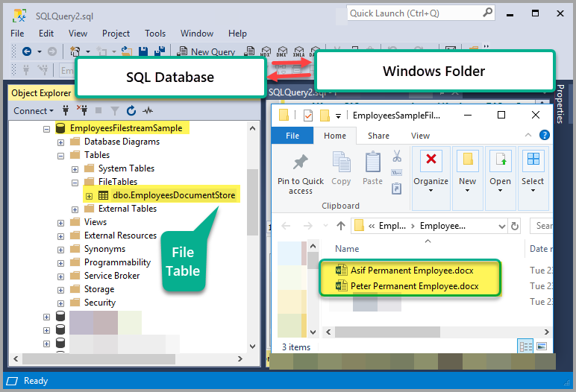Switch Explorer to details view icon
Viewport: 576px width, 392px height.
pos(525,346)
